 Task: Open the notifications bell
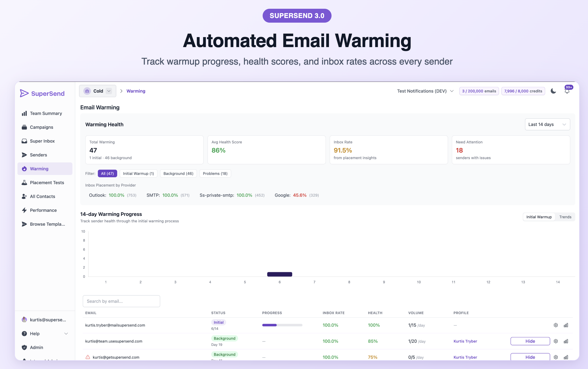pyautogui.click(x=567, y=91)
